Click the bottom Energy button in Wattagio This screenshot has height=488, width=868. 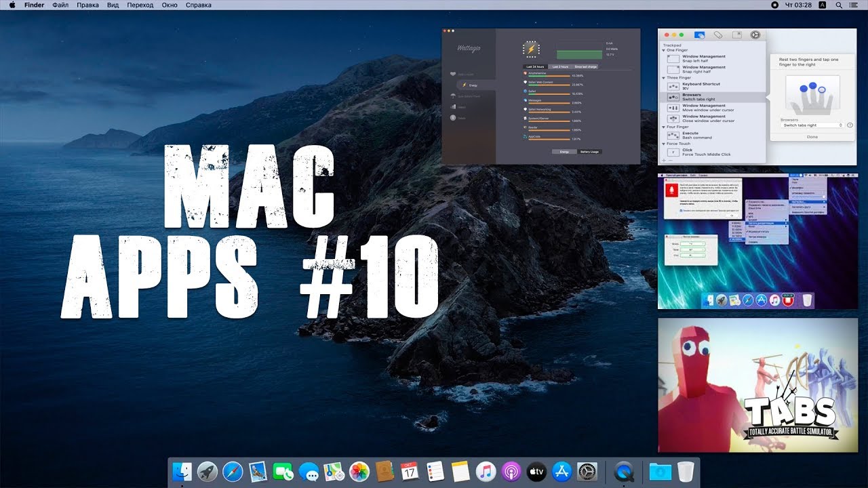[x=564, y=152]
